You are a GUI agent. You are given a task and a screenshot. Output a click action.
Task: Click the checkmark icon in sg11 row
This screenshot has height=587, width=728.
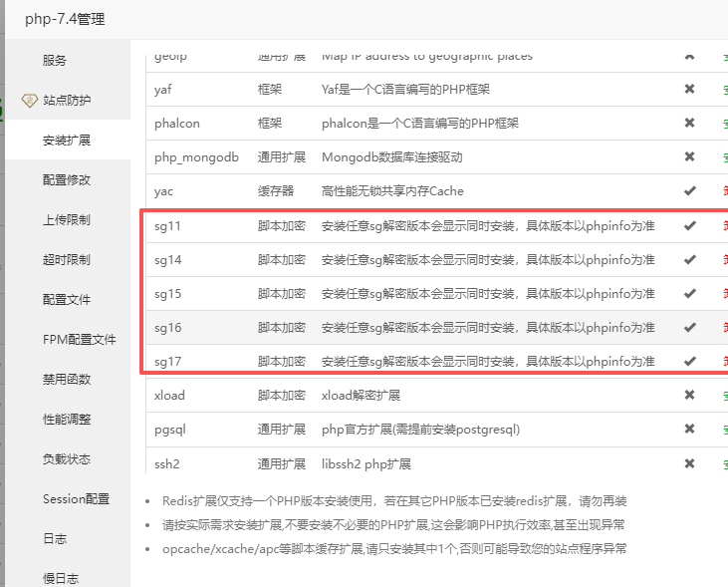[690, 226]
